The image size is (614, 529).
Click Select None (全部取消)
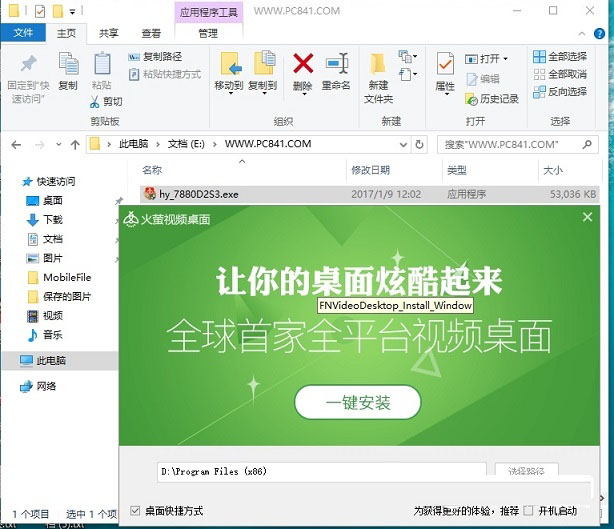point(560,74)
